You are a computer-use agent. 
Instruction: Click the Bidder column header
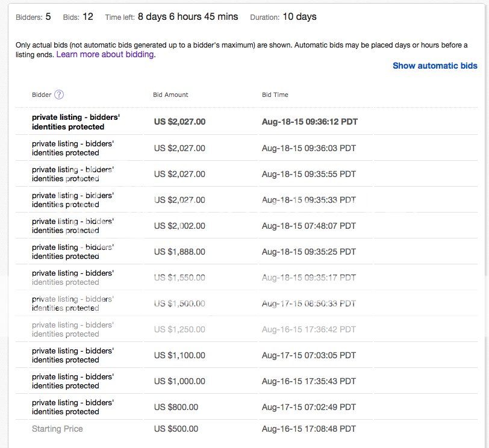[42, 95]
